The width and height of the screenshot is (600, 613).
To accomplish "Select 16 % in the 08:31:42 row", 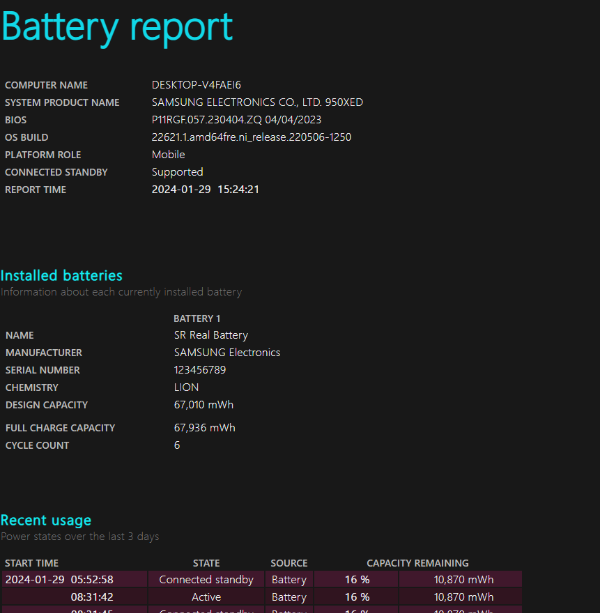I will [357, 597].
